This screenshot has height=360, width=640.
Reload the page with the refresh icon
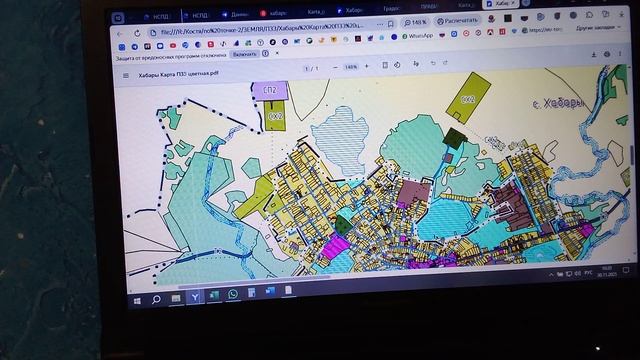[137, 33]
